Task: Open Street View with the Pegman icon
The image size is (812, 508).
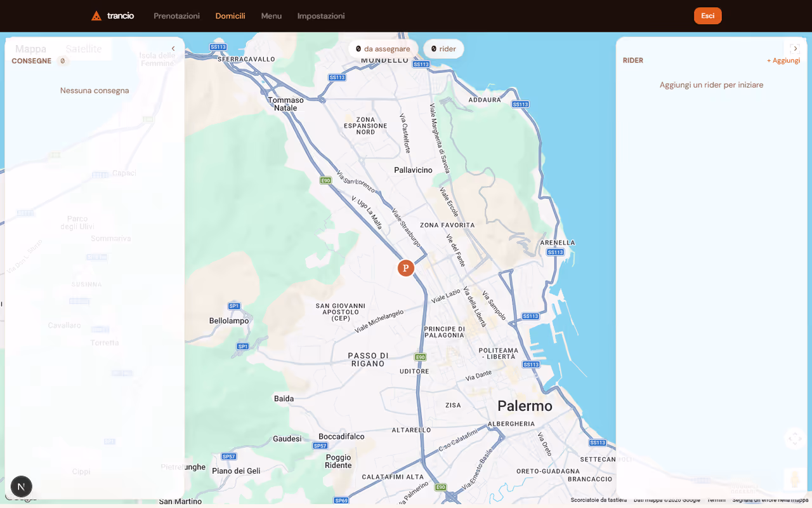Action: pos(794,479)
